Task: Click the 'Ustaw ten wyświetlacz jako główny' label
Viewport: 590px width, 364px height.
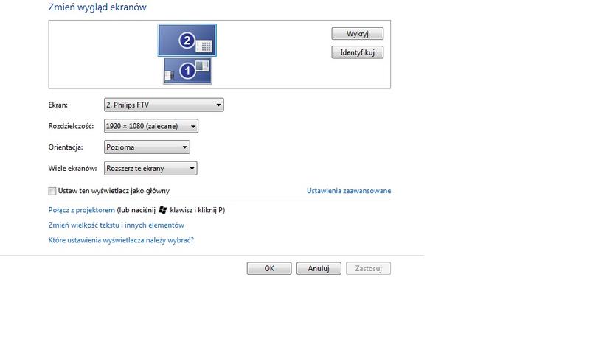Action: click(114, 191)
